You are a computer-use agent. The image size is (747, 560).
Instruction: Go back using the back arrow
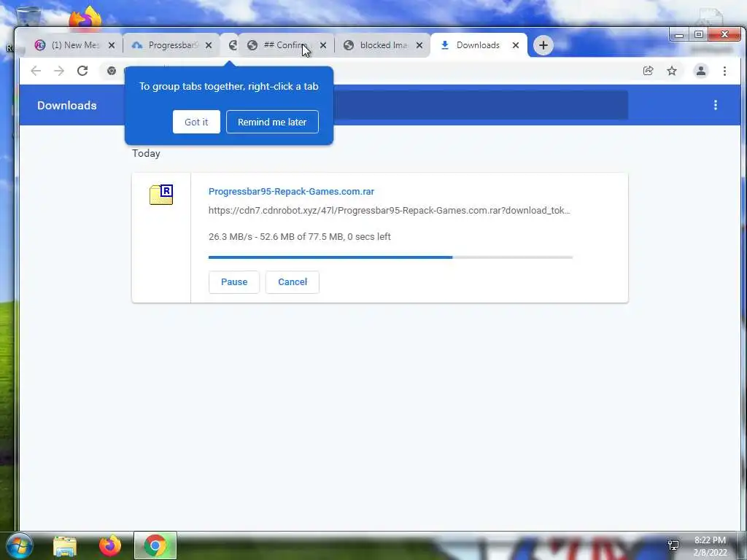[36, 71]
